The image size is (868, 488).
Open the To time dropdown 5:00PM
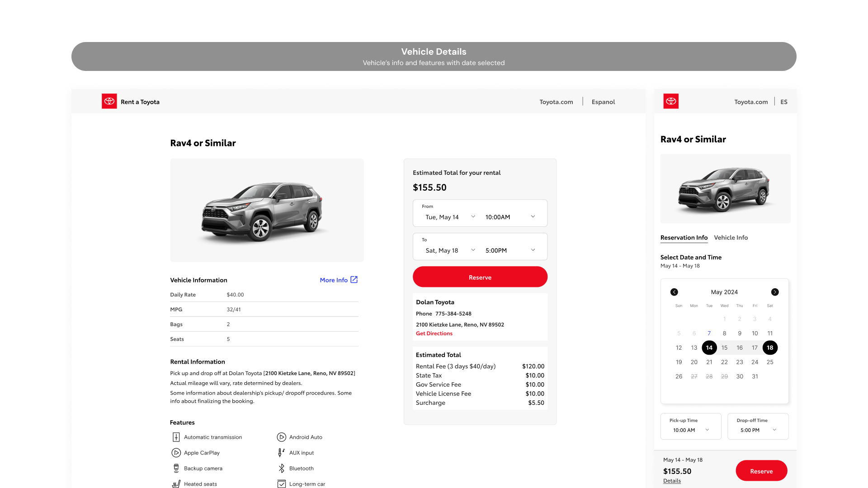click(510, 250)
